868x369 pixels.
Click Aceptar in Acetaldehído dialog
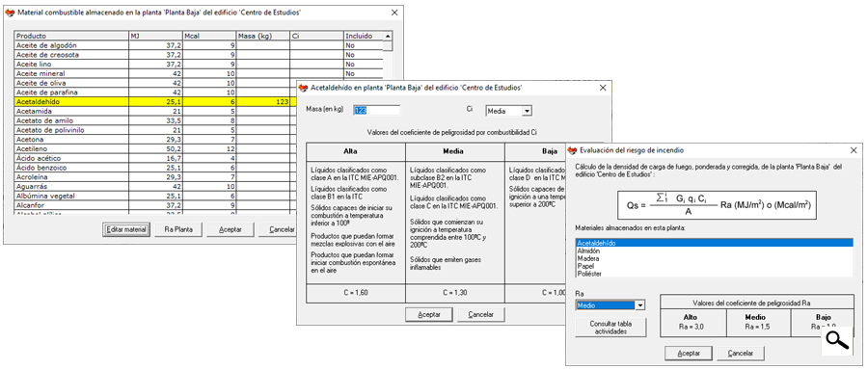coord(428,314)
